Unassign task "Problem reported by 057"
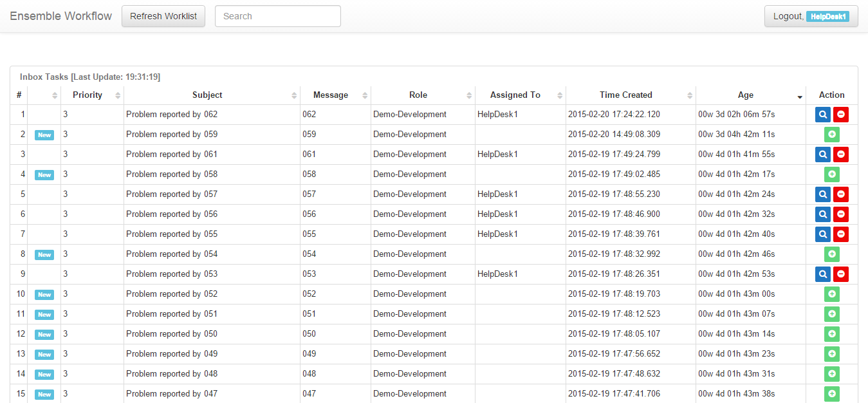The image size is (868, 403). [840, 194]
